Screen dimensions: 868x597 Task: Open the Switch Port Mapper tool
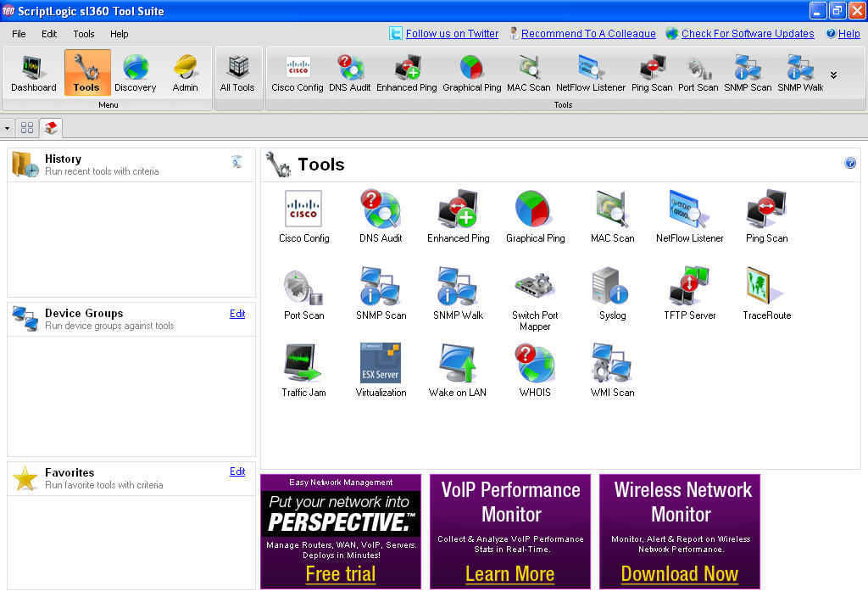click(x=535, y=288)
